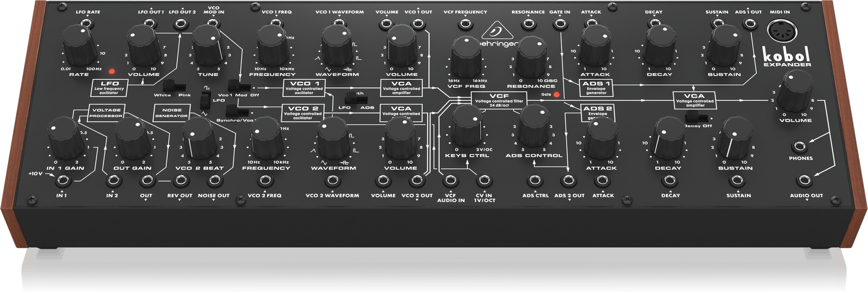Click the RESONANCE input jack
The height and width of the screenshot is (294, 868).
click(x=529, y=23)
